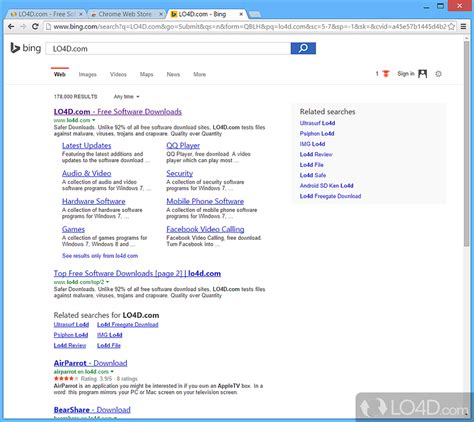474x422 pixels.
Task: Click Lo4d Review below results
Action: click(70, 345)
